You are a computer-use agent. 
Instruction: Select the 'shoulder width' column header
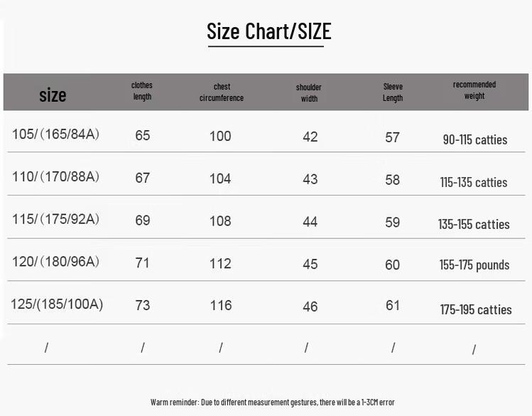[x=309, y=93]
